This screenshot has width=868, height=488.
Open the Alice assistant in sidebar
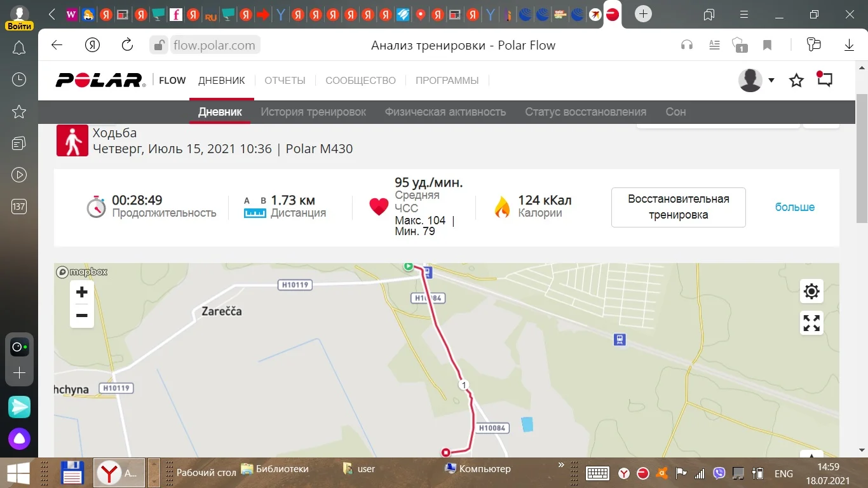click(19, 438)
